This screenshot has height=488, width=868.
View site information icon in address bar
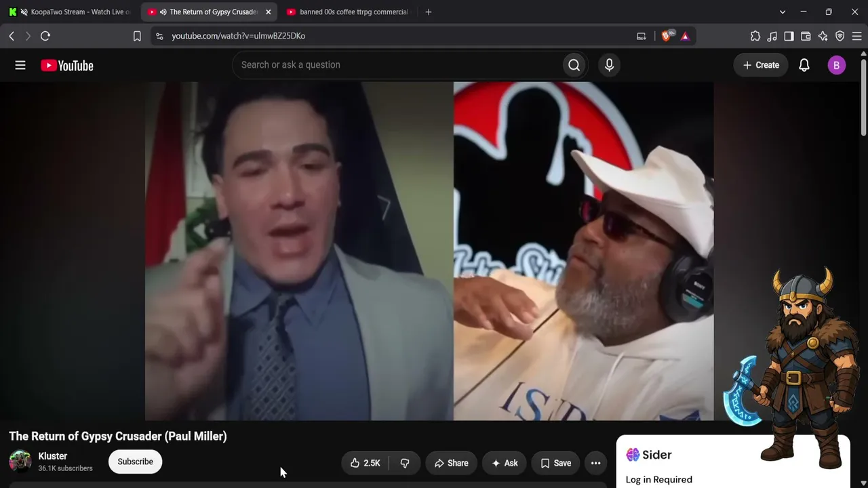click(x=159, y=36)
